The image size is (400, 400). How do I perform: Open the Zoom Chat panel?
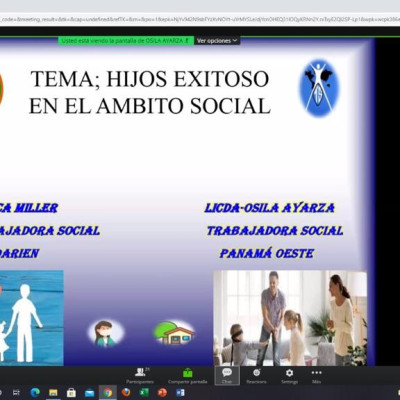(x=227, y=376)
